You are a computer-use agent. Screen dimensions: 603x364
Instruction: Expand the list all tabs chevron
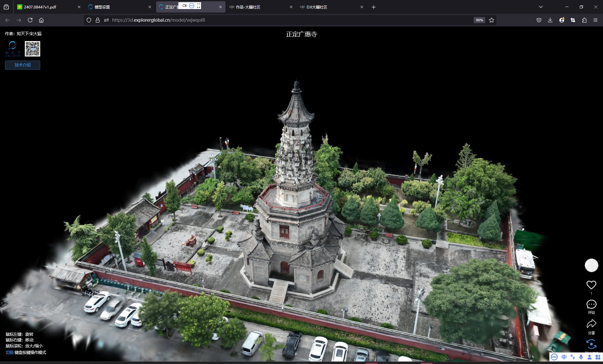coord(541,7)
